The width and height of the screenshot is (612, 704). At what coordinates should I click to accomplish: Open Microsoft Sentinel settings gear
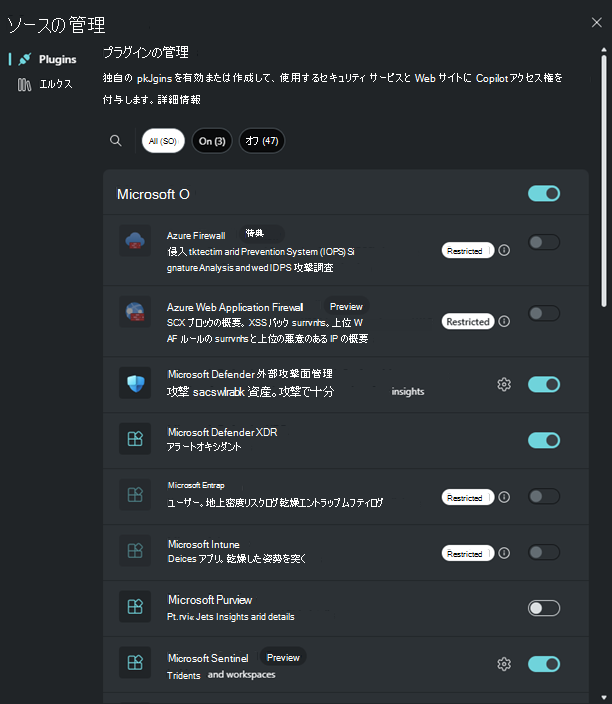[x=504, y=664]
